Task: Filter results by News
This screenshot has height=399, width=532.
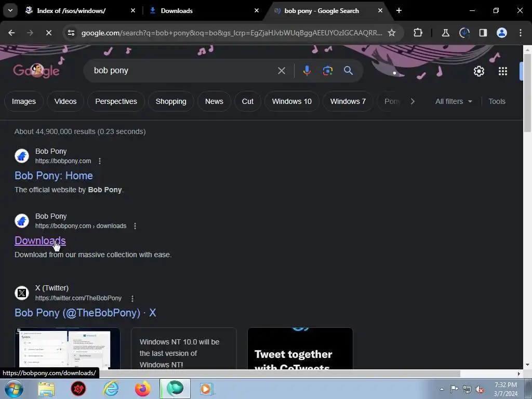Action: (x=214, y=101)
